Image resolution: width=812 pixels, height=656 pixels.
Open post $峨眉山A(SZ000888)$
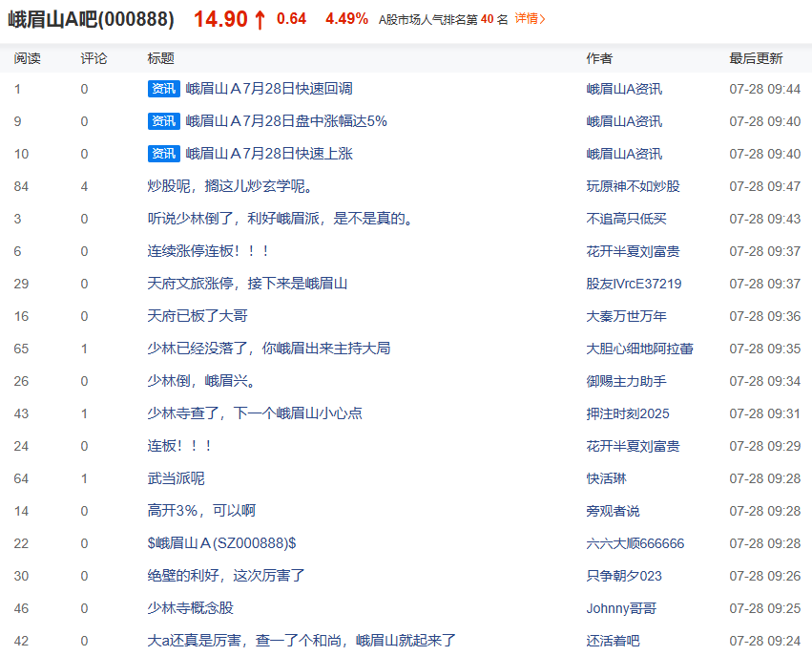coord(221,543)
